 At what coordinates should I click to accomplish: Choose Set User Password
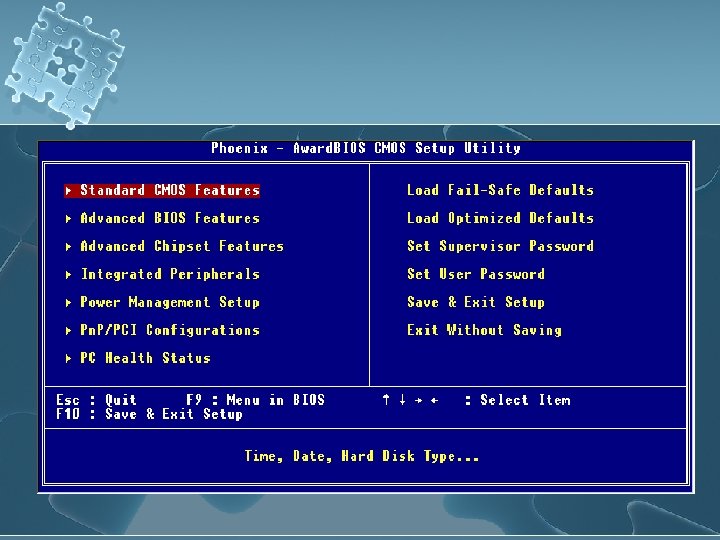click(x=476, y=274)
